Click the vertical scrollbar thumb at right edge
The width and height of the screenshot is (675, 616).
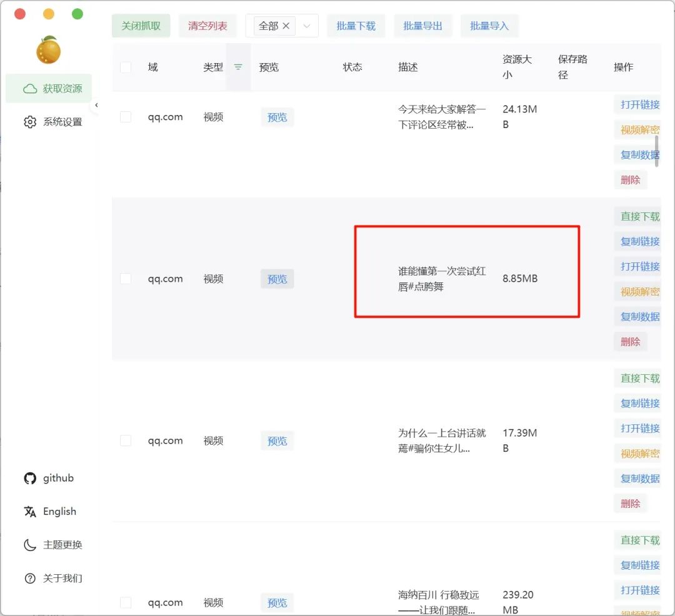(x=656, y=150)
